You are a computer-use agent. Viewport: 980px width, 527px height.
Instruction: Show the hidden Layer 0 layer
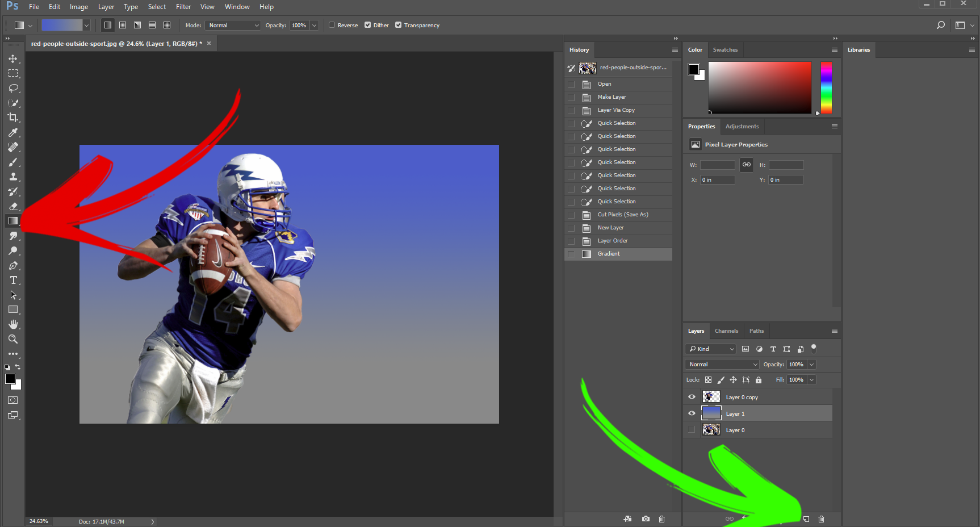tap(692, 430)
